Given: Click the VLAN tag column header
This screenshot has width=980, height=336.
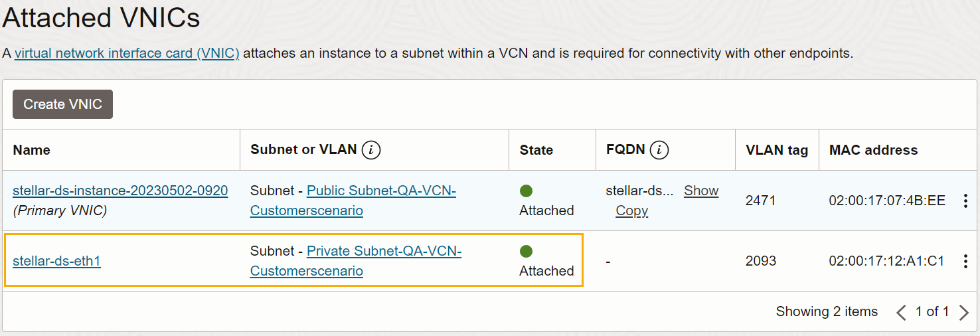Looking at the screenshot, I should point(777,150).
